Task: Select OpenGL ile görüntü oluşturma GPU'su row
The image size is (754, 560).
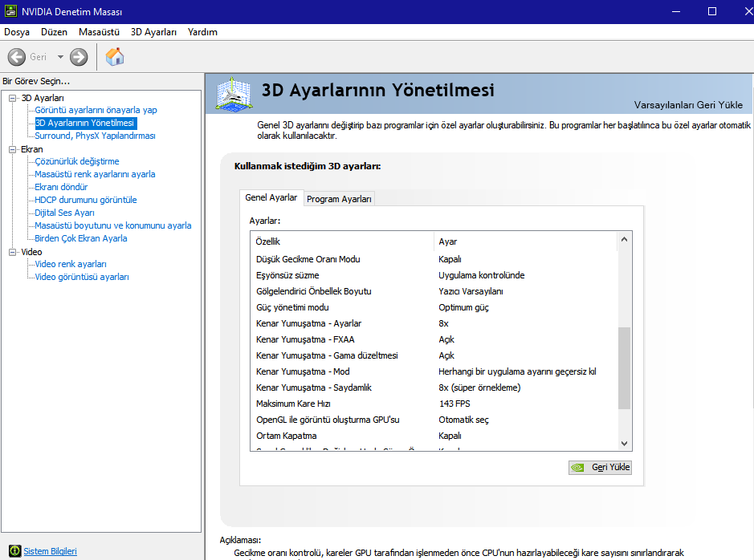Action: click(434, 420)
